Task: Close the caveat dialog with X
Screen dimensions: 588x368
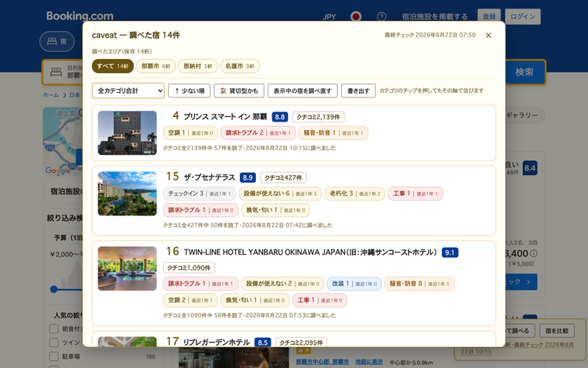Action: (488, 35)
